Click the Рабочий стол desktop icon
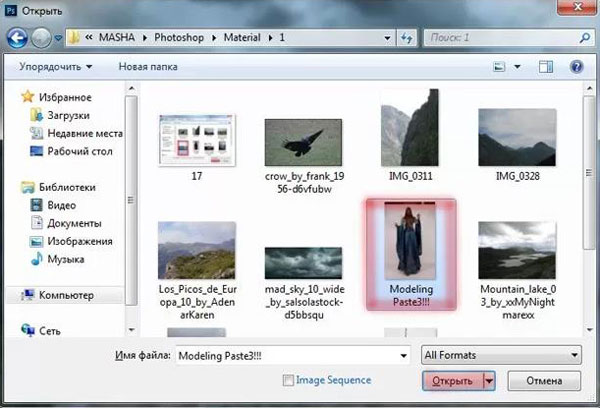This screenshot has height=408, width=600. [36, 151]
